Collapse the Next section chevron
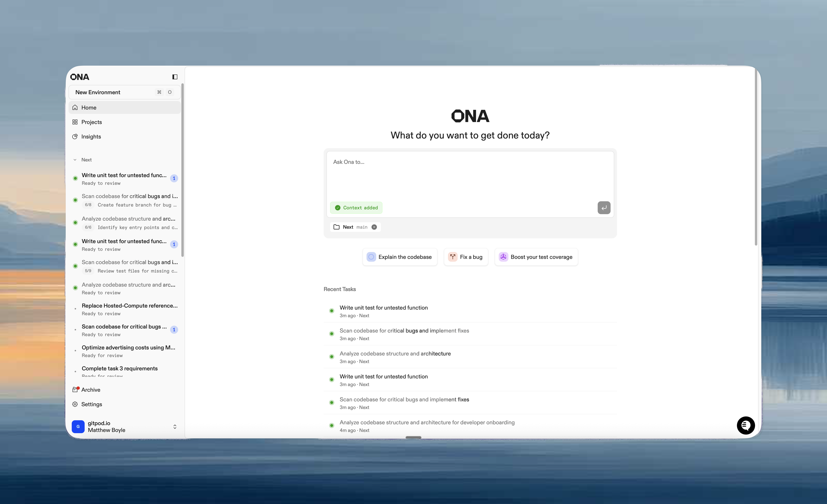The height and width of the screenshot is (504, 827). (x=75, y=160)
